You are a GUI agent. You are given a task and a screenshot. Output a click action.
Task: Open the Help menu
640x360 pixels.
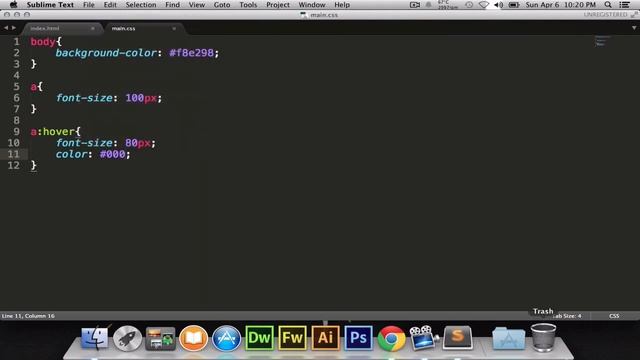click(342, 5)
